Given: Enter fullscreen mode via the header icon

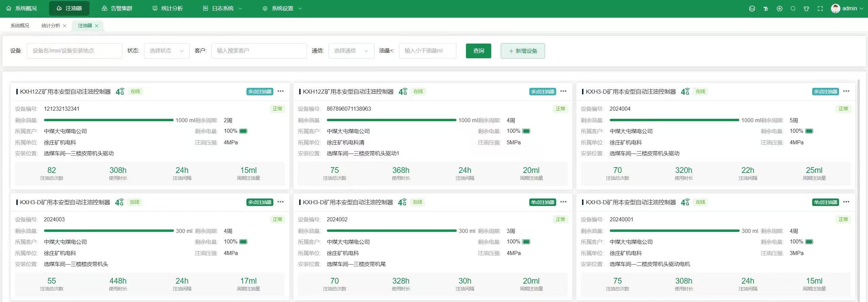Looking at the screenshot, I should tap(820, 9).
